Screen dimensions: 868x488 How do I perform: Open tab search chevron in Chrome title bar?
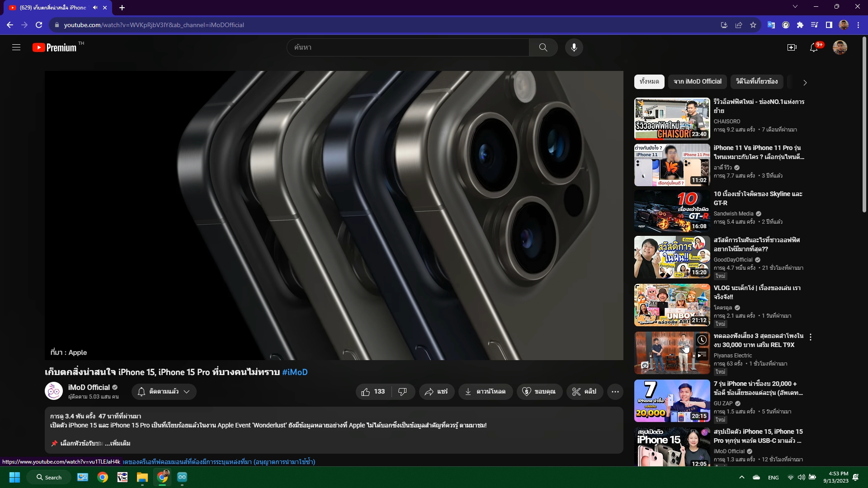(795, 6)
